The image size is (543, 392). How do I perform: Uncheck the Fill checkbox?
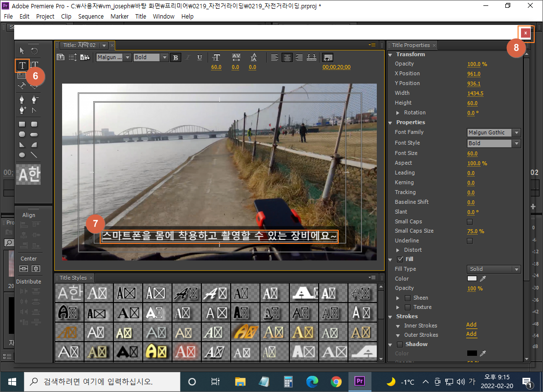click(400, 259)
